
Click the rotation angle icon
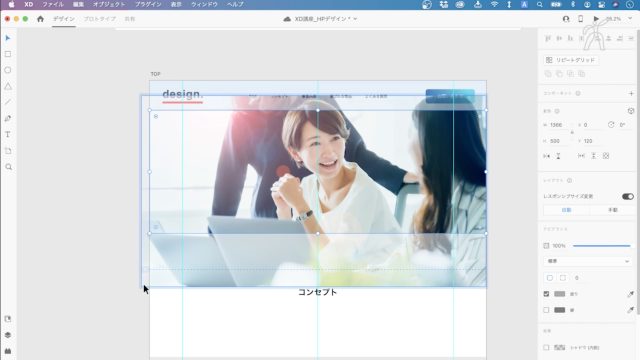[611, 125]
